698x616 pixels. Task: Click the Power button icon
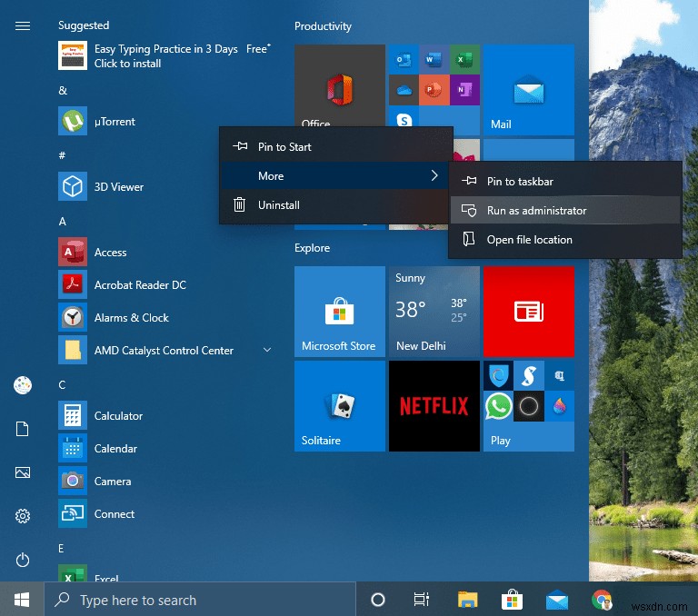click(23, 560)
